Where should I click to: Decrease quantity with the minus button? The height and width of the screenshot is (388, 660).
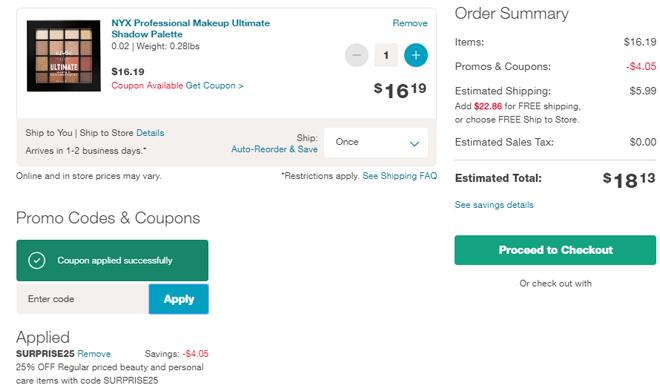pos(357,55)
